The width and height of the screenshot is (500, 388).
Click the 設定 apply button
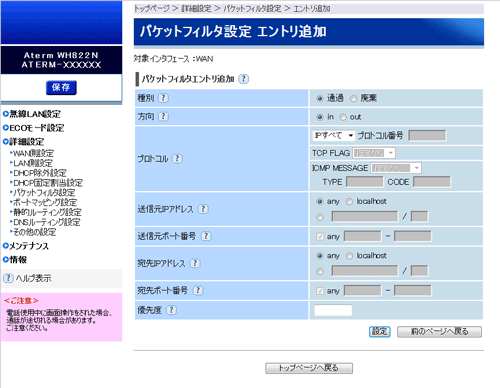point(379,332)
